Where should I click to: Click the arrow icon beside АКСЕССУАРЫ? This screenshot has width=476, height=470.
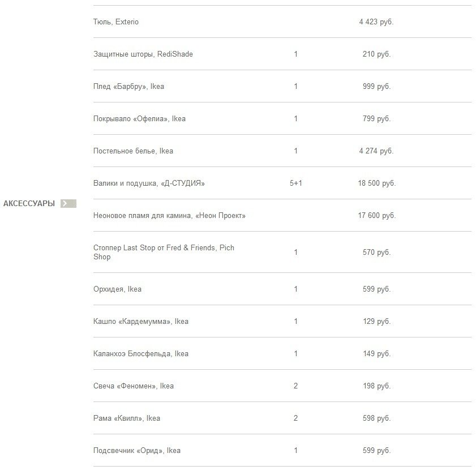click(x=68, y=204)
